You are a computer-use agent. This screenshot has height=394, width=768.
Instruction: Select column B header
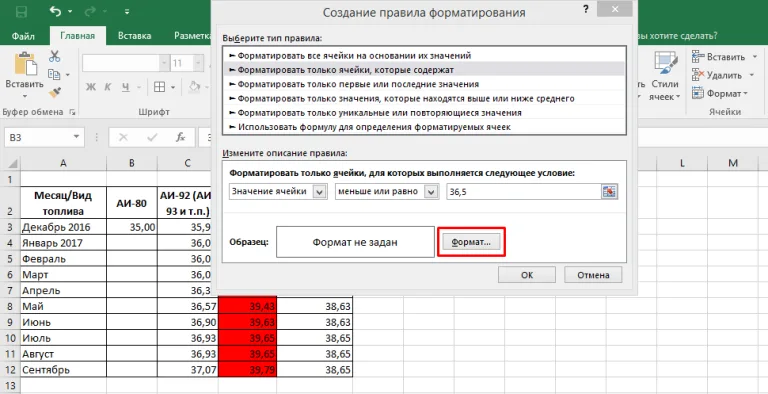132,163
